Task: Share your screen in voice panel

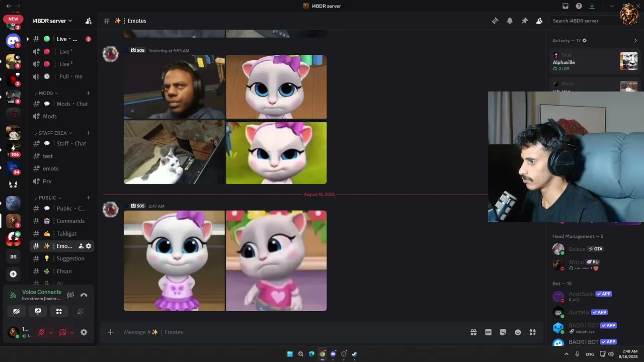Action: point(38,311)
